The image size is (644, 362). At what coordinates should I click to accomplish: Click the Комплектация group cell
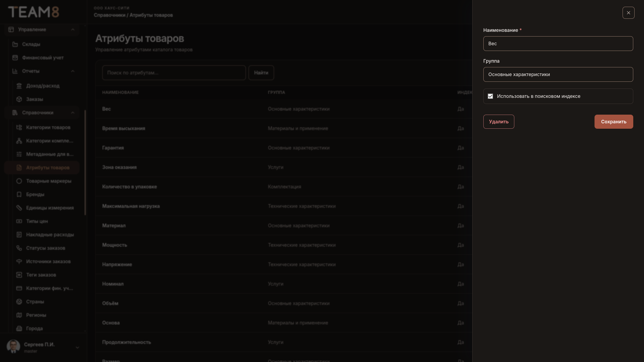284,187
